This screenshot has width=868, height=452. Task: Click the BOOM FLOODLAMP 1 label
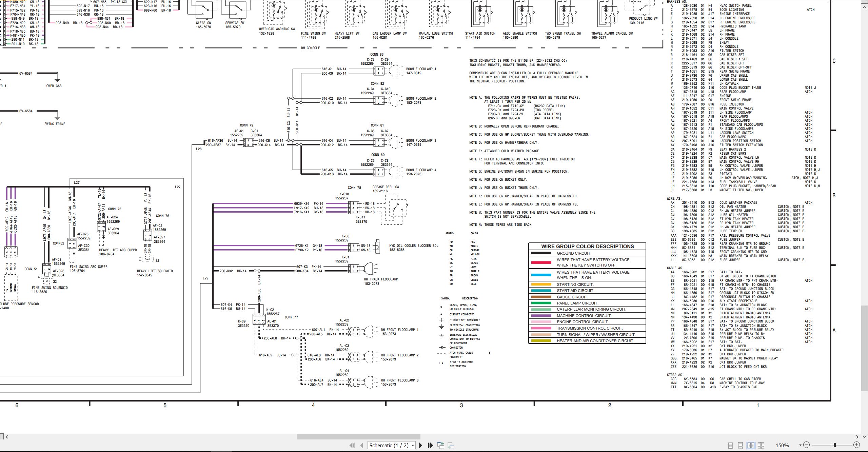click(x=421, y=69)
